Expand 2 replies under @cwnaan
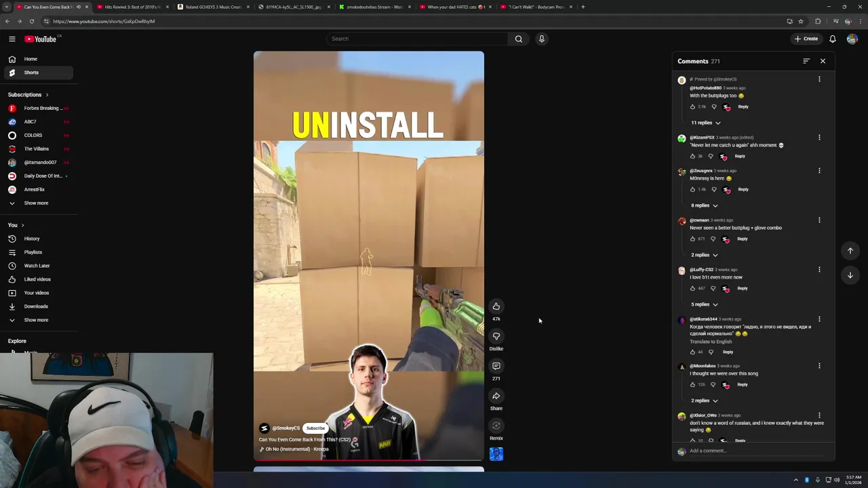The width and height of the screenshot is (868, 488). 704,255
